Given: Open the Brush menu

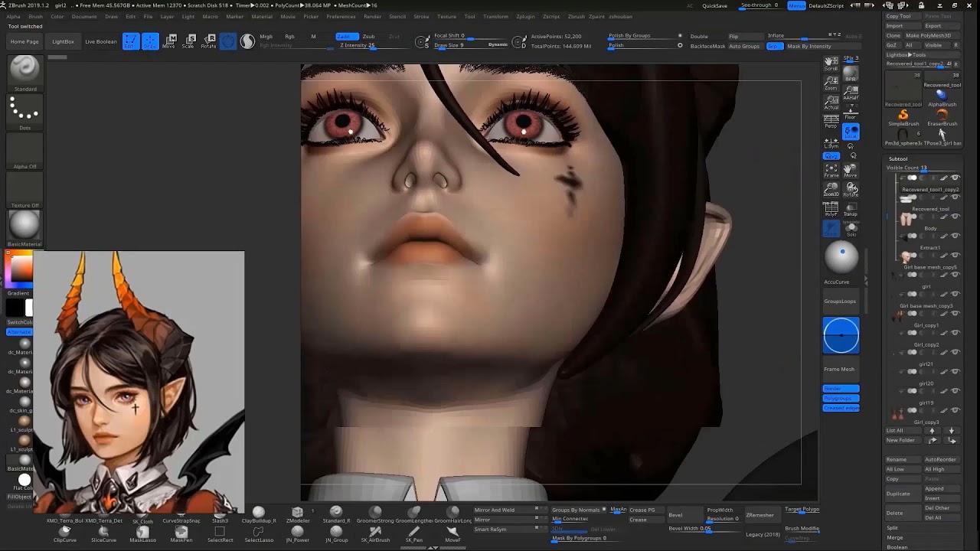Looking at the screenshot, I should [35, 16].
